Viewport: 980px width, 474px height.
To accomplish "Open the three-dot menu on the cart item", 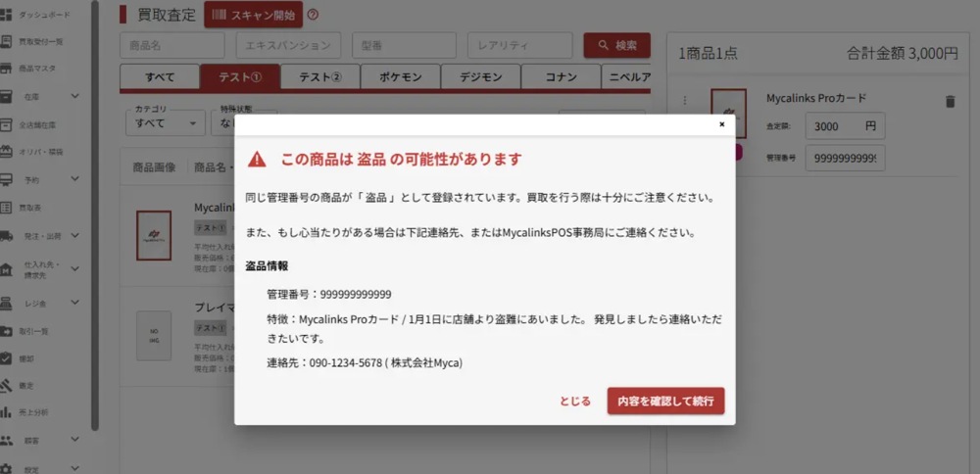I will tap(684, 101).
